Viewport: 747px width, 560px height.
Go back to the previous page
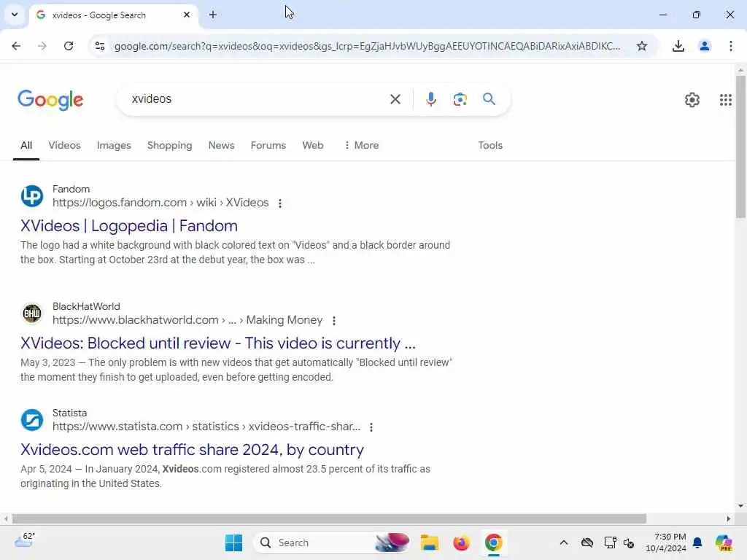tap(16, 46)
